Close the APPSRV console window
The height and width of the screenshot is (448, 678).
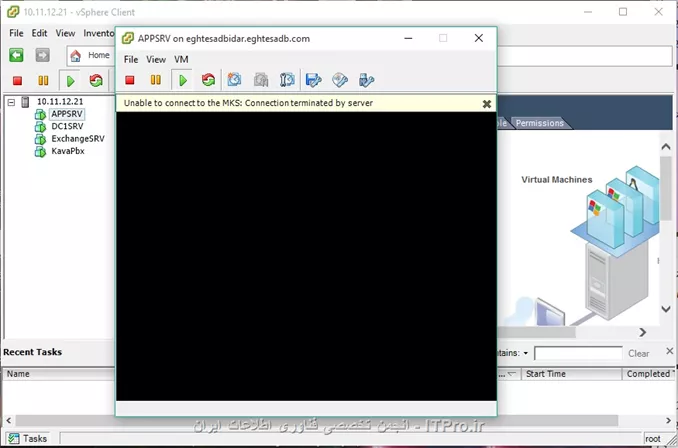pos(479,38)
